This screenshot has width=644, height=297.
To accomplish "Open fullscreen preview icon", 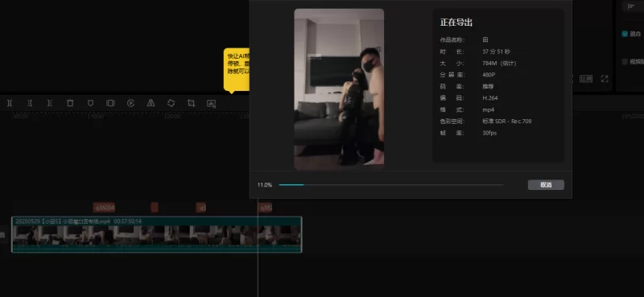I will 605,78.
